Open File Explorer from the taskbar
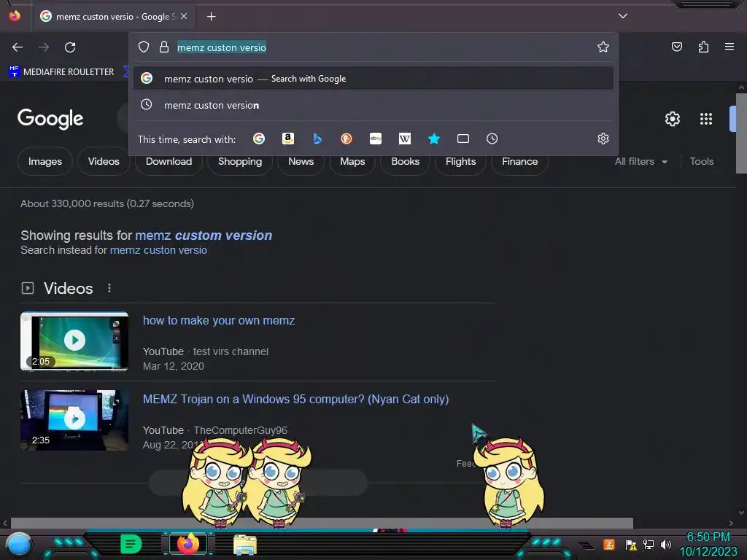This screenshot has height=560, width=747. click(245, 545)
